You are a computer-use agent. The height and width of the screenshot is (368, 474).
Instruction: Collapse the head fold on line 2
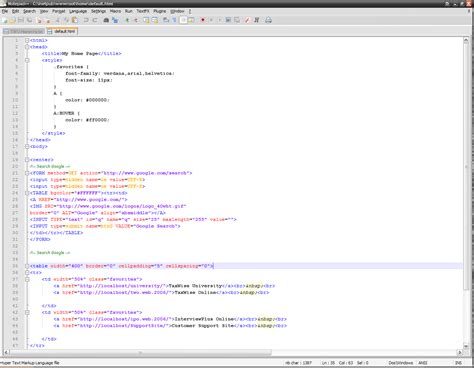click(x=27, y=47)
